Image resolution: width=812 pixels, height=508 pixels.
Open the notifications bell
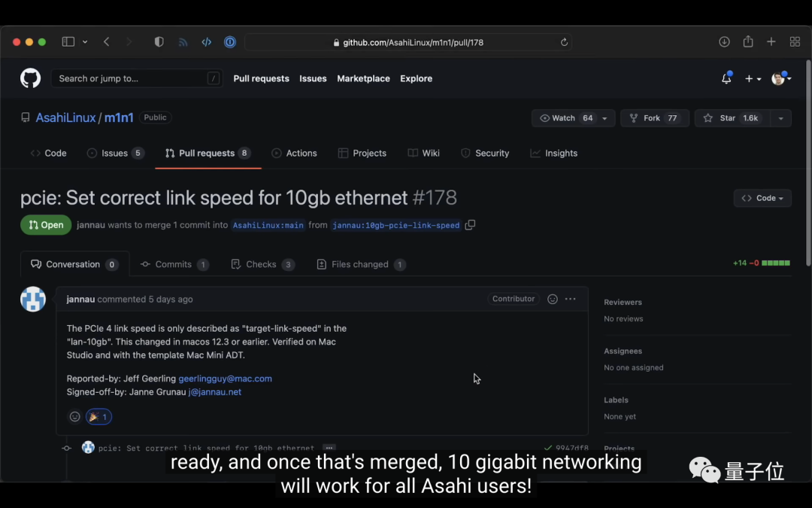click(x=726, y=78)
